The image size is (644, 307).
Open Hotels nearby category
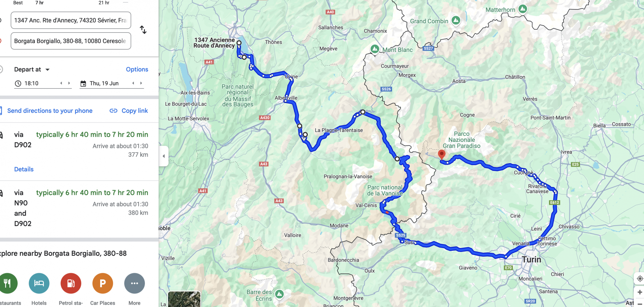(39, 283)
